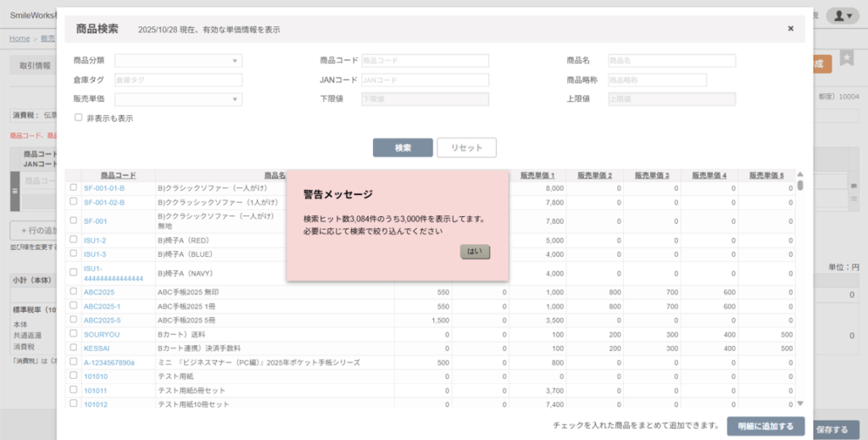The height and width of the screenshot is (440, 868).
Task: Expand the 商品分類 dropdown
Action: pyautogui.click(x=179, y=61)
